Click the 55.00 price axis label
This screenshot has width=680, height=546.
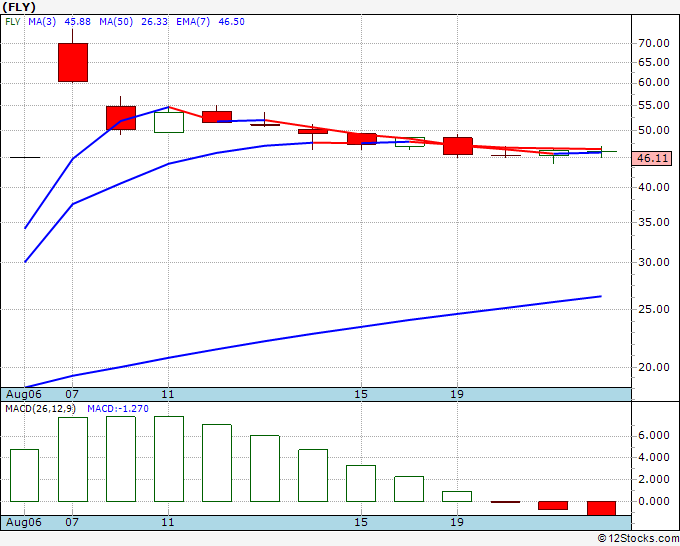pos(654,105)
